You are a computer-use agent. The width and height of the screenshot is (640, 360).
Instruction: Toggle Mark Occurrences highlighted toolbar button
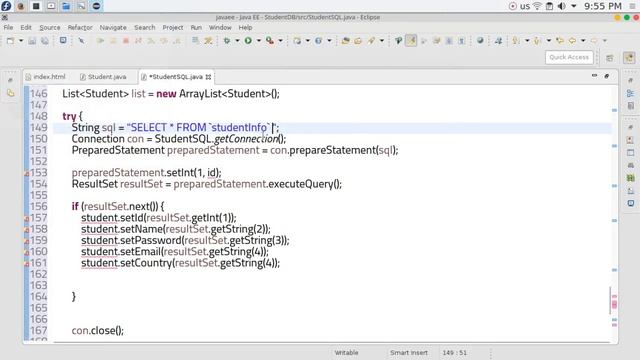point(411,40)
